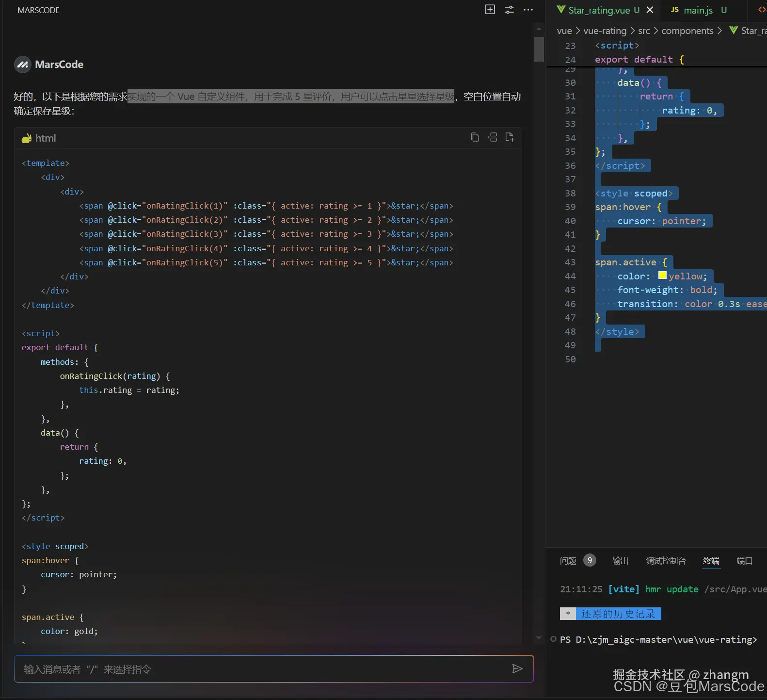Screen dimensions: 767x700
Task: Click the problems count badge 9
Action: click(590, 560)
